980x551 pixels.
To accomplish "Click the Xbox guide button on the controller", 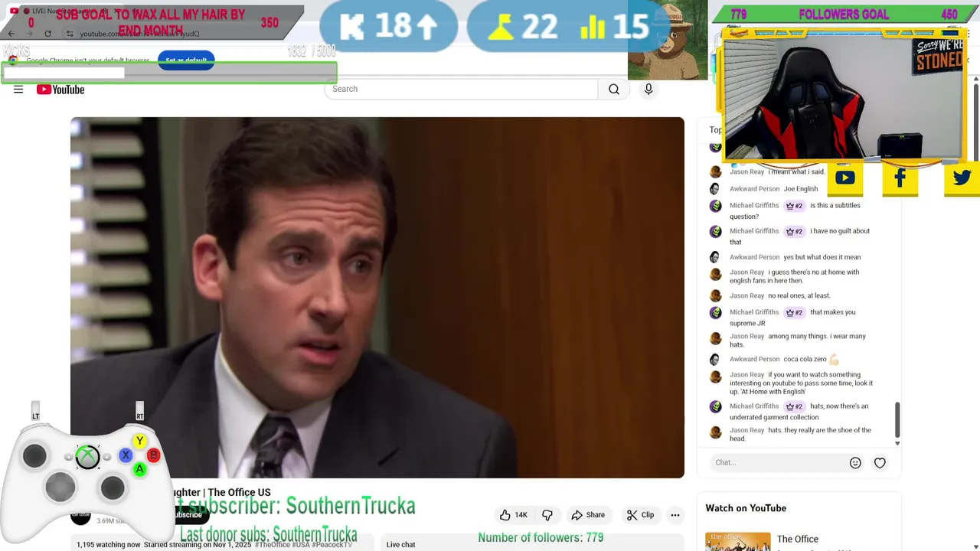I will tap(87, 457).
